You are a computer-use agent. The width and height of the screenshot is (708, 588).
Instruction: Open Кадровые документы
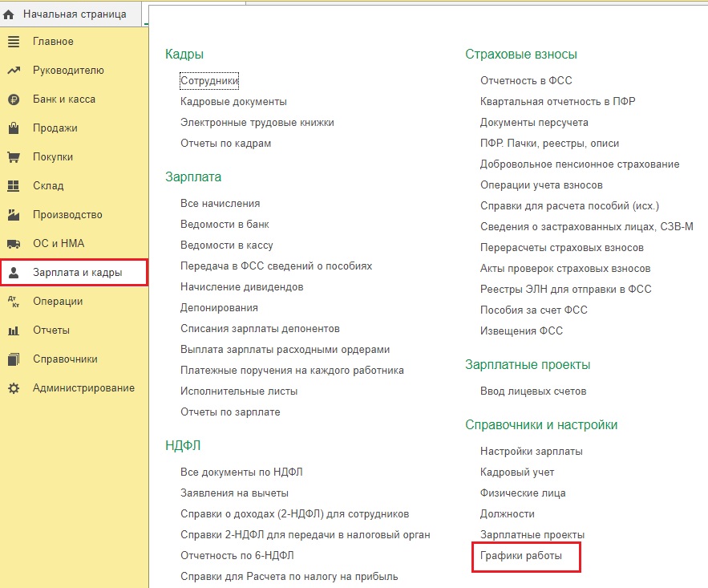tap(233, 102)
